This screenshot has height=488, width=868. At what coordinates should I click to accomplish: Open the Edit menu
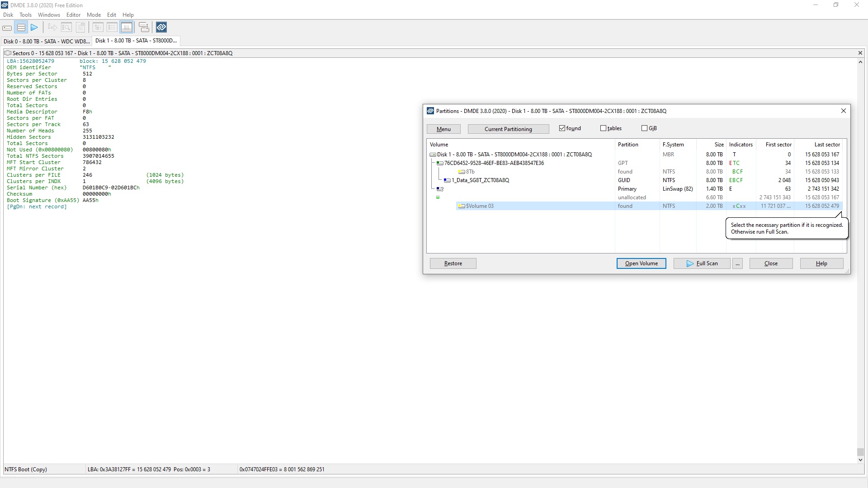[112, 14]
